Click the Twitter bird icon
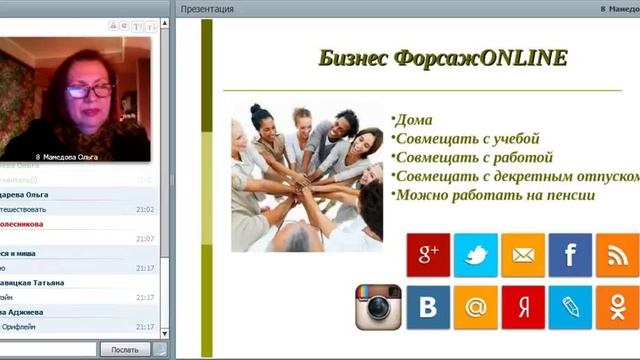 point(476,255)
